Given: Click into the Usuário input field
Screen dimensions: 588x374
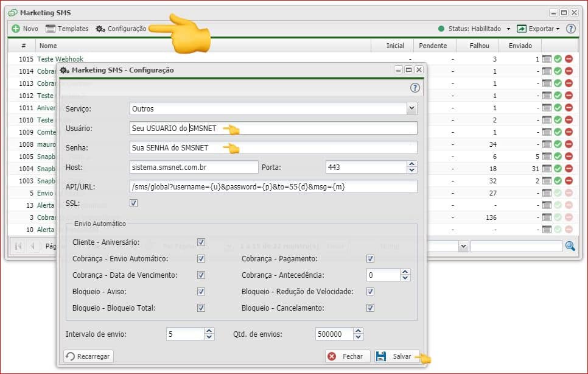Looking at the screenshot, I should [274, 128].
